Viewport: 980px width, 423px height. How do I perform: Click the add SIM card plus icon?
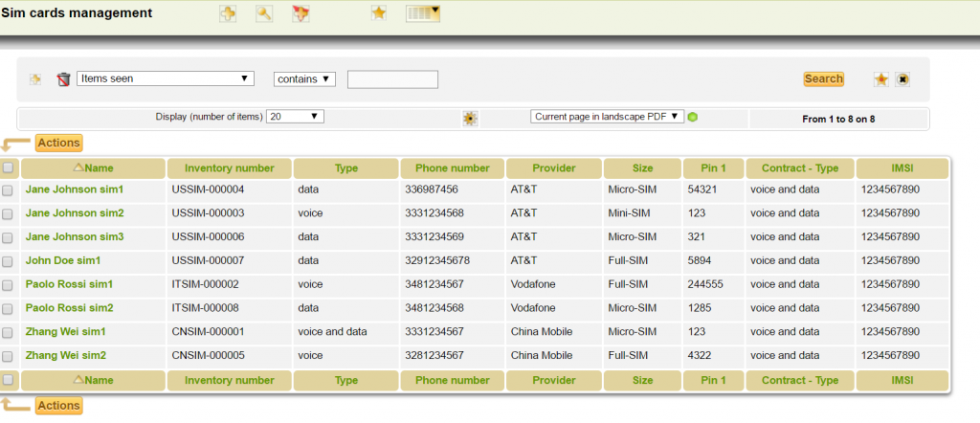(228, 13)
